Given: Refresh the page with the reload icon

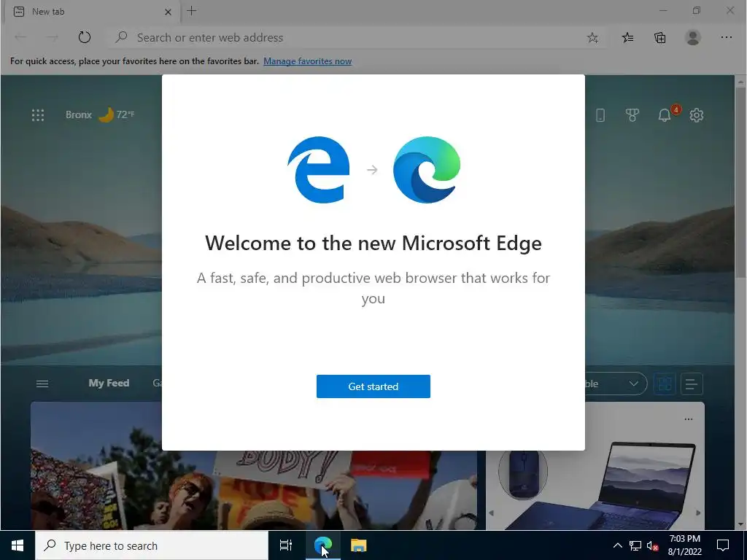Looking at the screenshot, I should [x=85, y=37].
